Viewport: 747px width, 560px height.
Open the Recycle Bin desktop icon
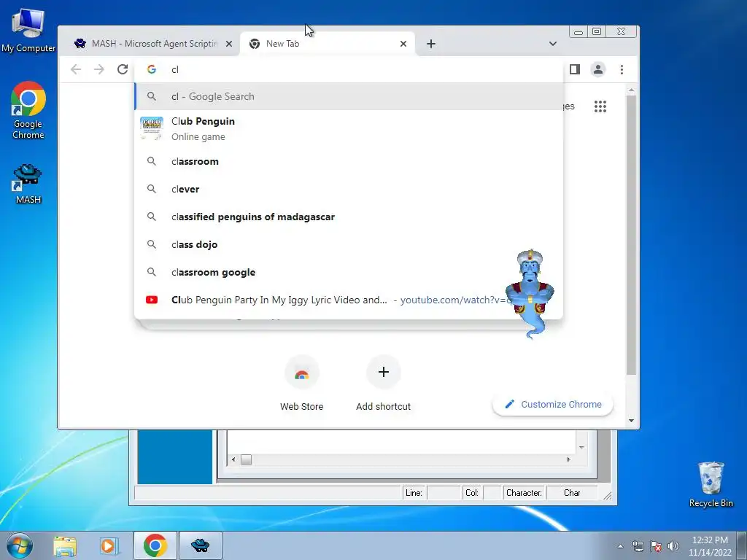pos(711,484)
